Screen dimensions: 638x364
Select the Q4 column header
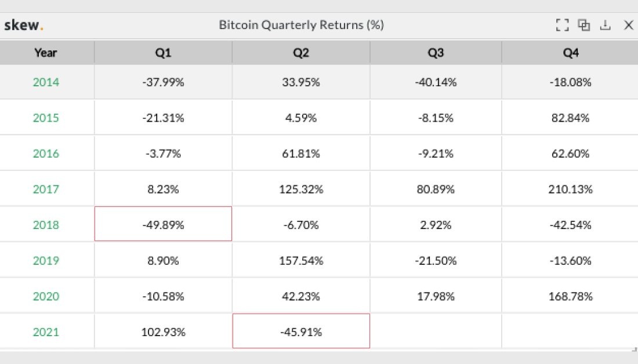pos(571,53)
